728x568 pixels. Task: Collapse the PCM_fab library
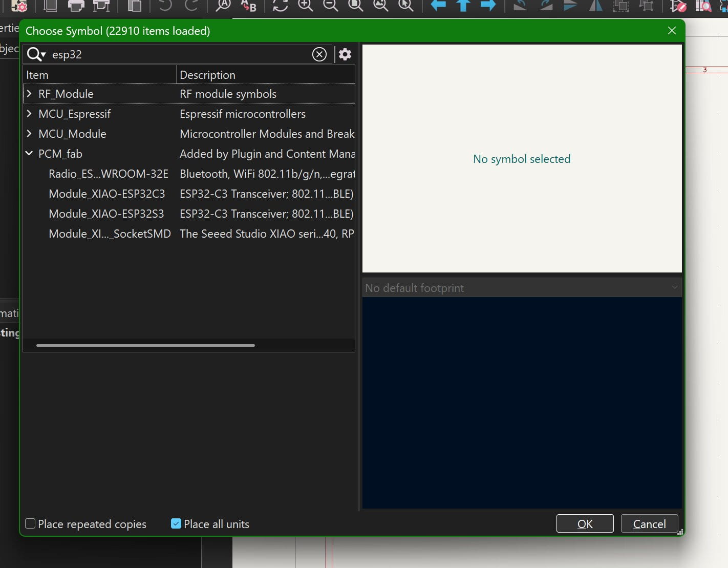tap(29, 154)
